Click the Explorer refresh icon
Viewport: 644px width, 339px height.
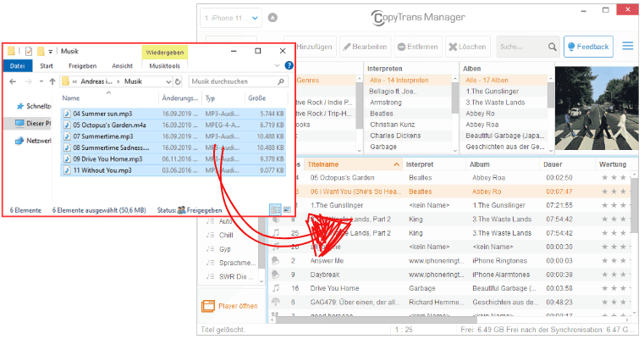click(x=178, y=81)
